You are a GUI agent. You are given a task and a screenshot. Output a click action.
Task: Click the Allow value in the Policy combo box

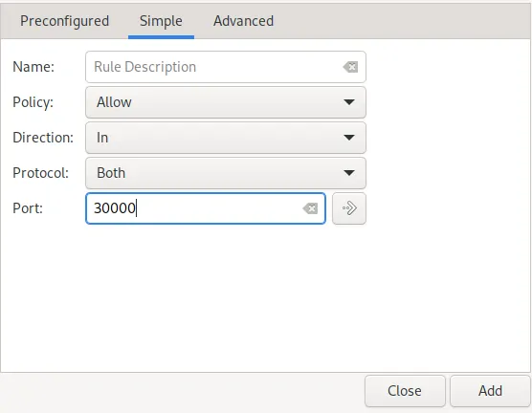114,102
